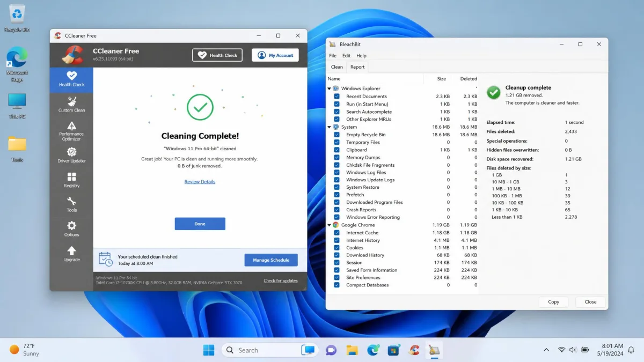This screenshot has width=644, height=362.
Task: Click the System group icon in BleachBit
Action: coord(335,127)
